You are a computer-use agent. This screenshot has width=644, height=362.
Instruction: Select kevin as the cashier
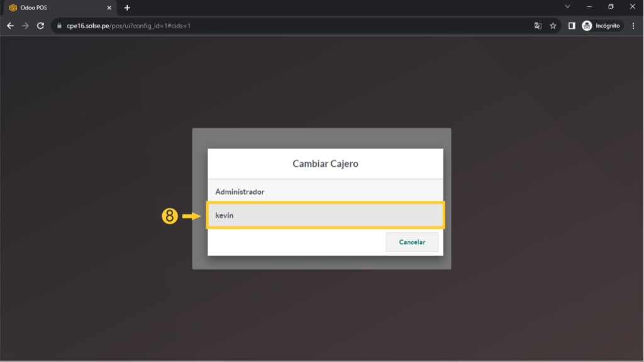pos(325,215)
